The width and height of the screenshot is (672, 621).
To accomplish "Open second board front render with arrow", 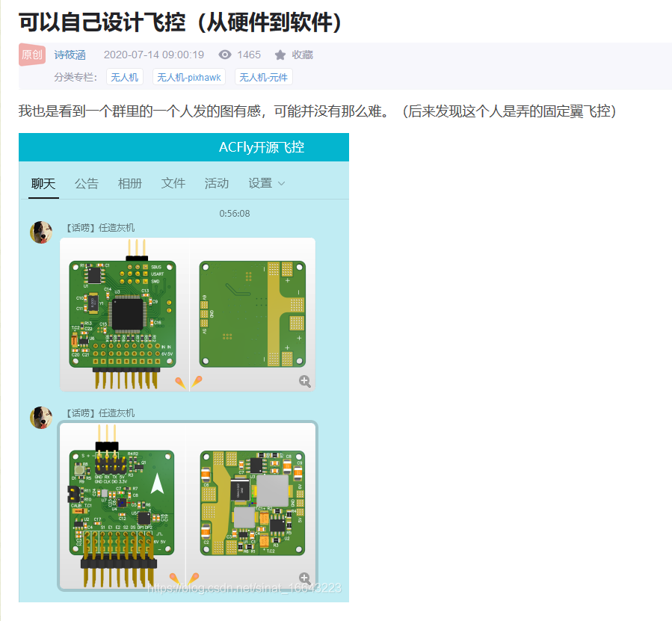I will (122, 506).
